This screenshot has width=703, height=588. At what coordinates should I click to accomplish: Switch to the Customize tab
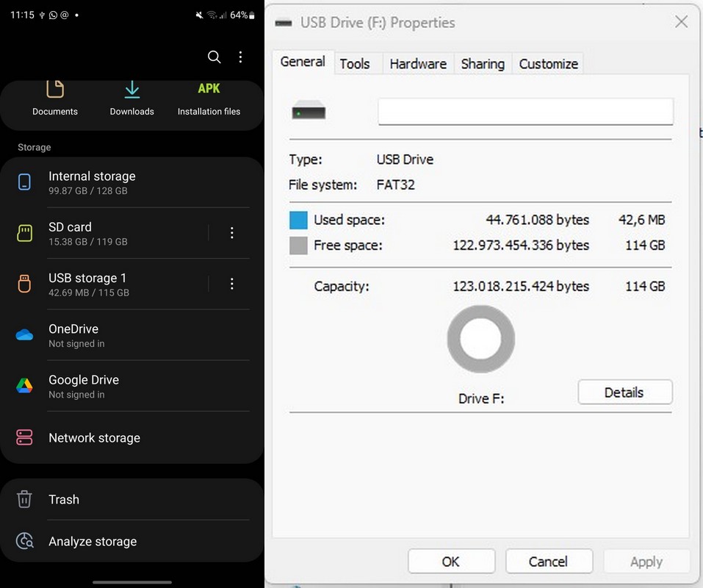548,64
